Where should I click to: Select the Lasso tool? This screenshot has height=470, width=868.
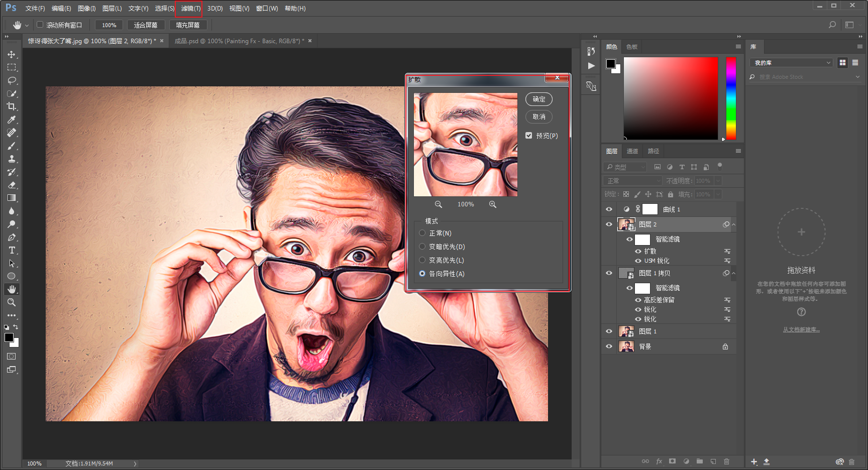[12, 80]
